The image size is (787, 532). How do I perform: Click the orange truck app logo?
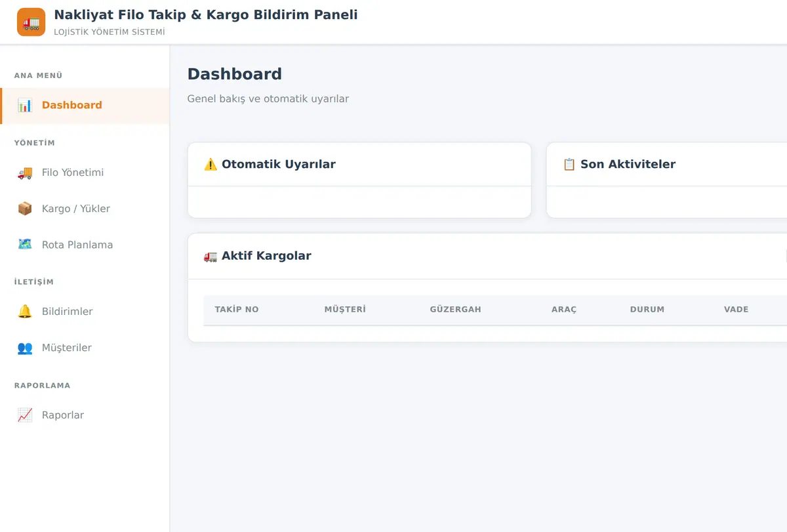pyautogui.click(x=31, y=22)
